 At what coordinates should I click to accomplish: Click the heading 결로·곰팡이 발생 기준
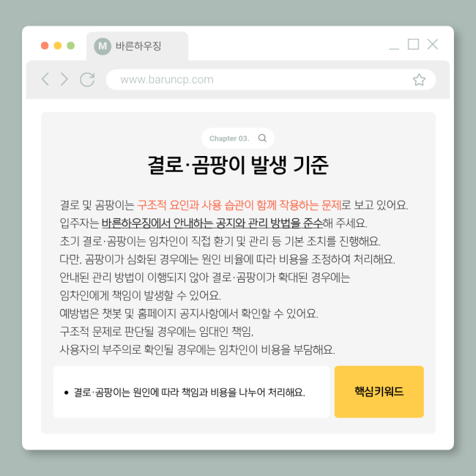[238, 165]
